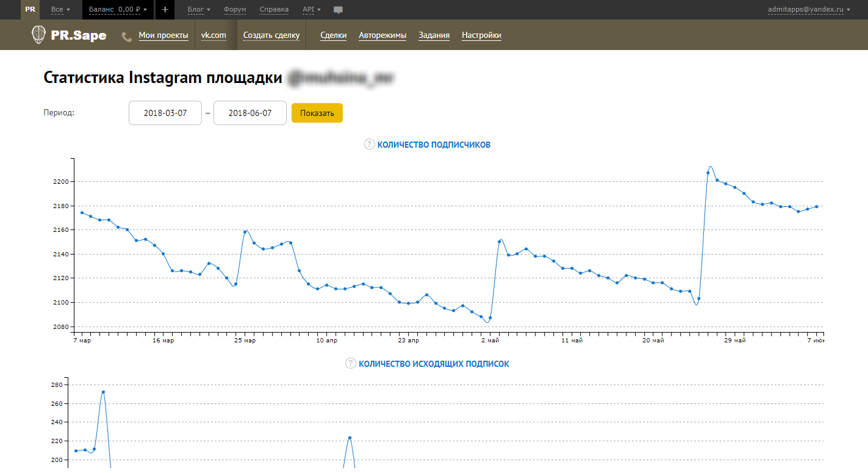The image size is (868, 473).
Task: Open the Сделки section
Action: coord(334,35)
